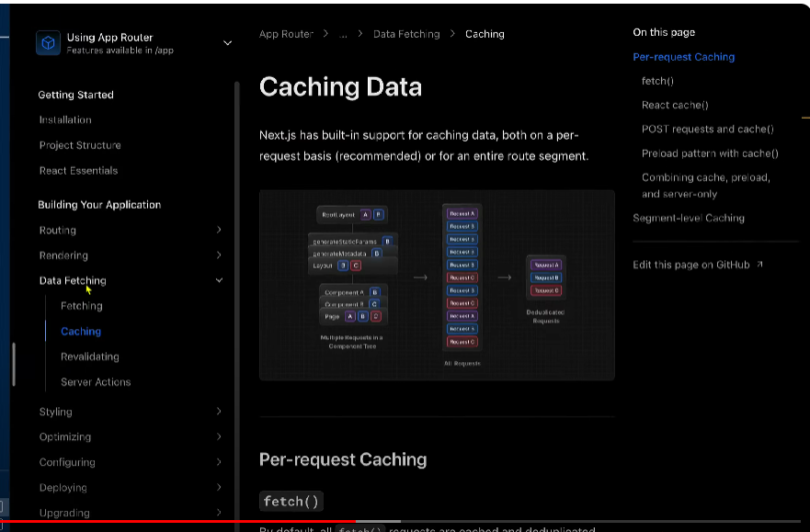This screenshot has width=810, height=532.
Task: Click the Caching Data page title
Action: (x=340, y=86)
